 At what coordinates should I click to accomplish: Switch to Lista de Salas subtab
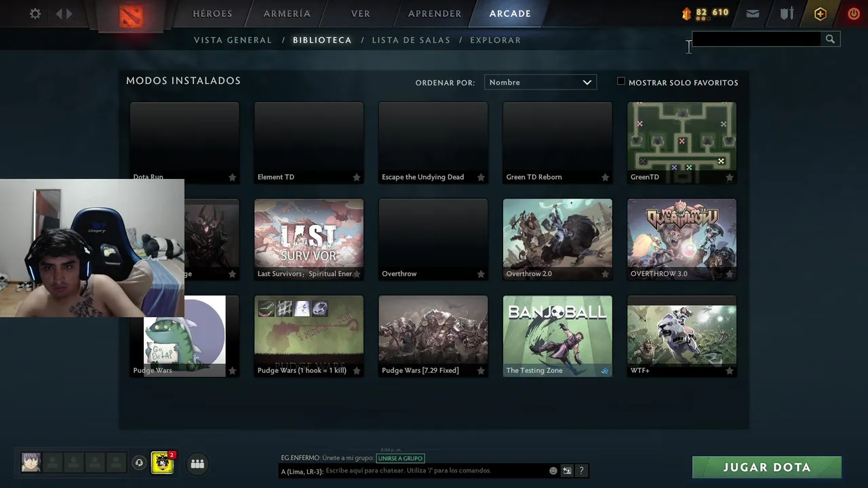pos(411,40)
